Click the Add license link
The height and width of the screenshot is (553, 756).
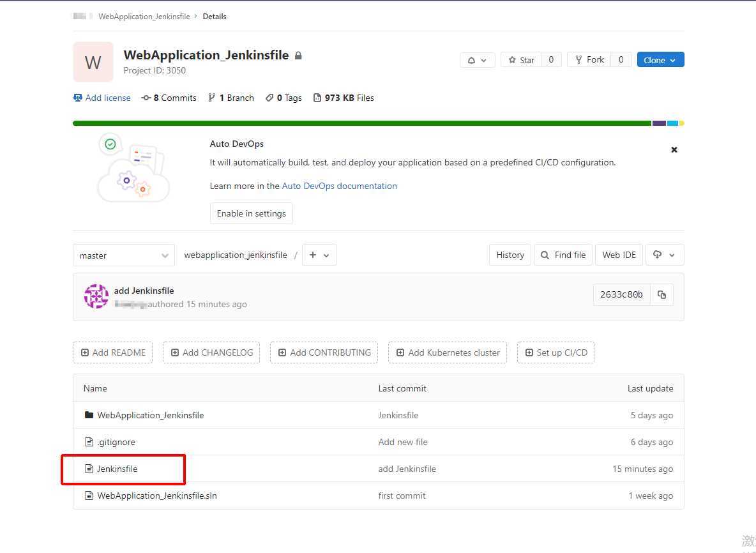click(102, 98)
